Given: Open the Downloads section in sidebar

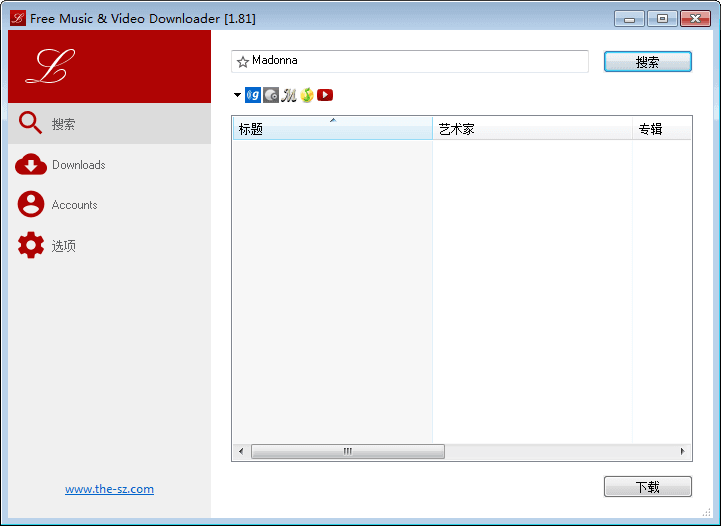Looking at the screenshot, I should pos(109,165).
